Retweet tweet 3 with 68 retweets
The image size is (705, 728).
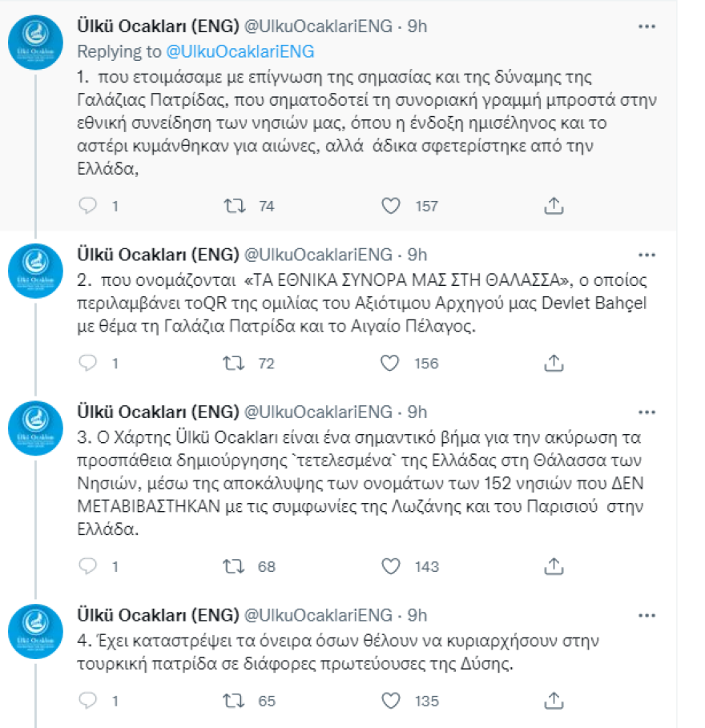(233, 567)
